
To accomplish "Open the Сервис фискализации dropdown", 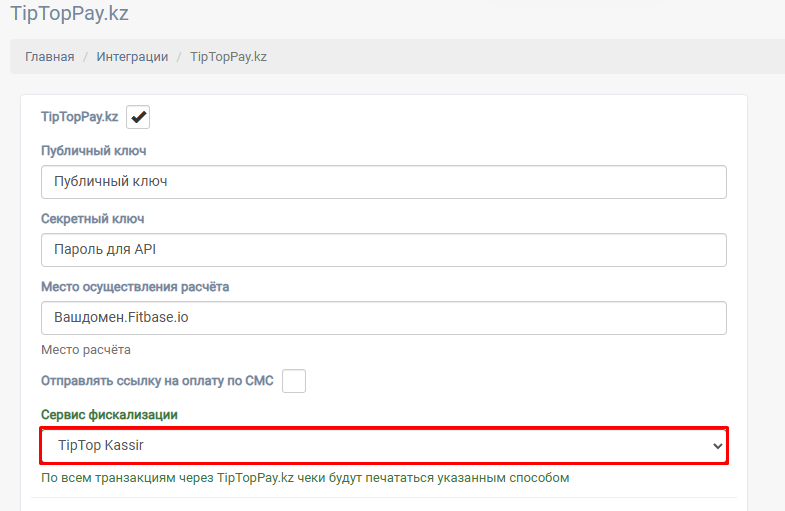I will 384,445.
